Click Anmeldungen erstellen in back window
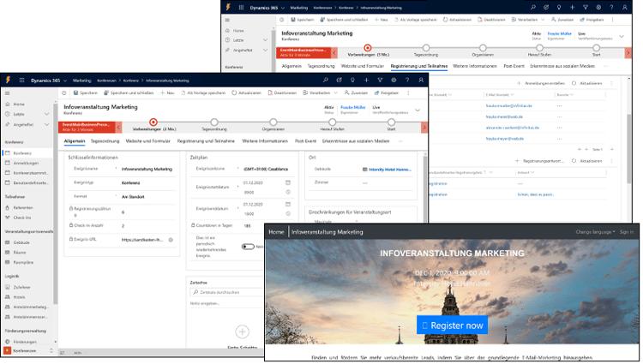 click(541, 83)
